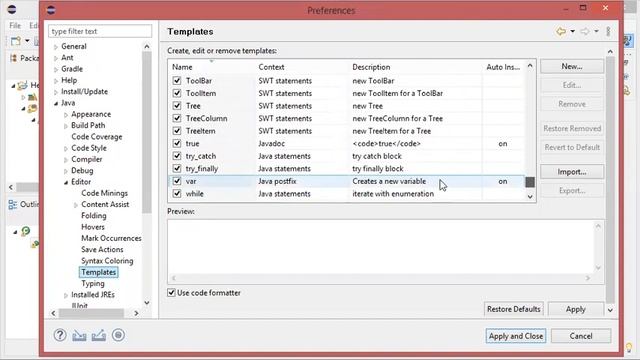Image resolution: width=640 pixels, height=360 pixels.
Task: Select the try_finally template row
Action: 346,169
